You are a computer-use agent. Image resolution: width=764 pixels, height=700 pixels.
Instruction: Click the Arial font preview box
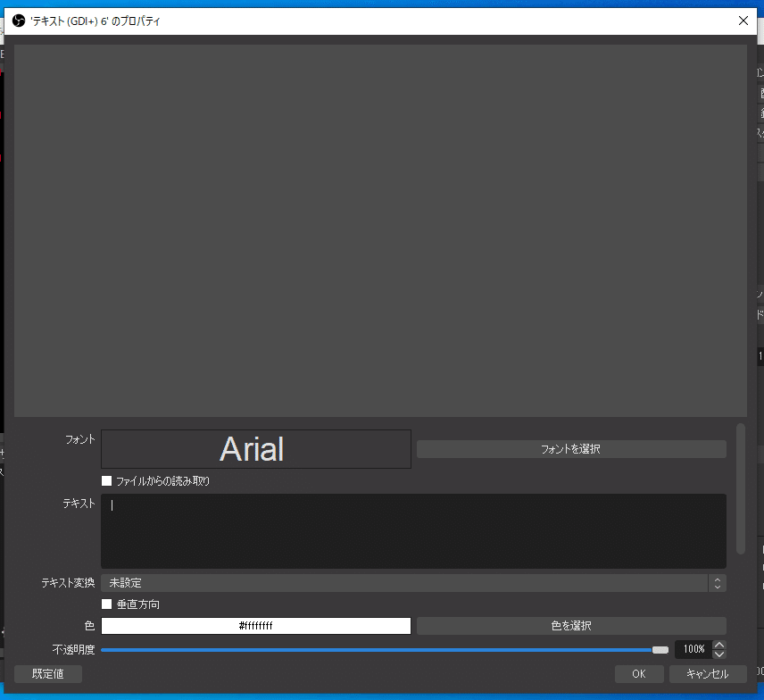(256, 449)
